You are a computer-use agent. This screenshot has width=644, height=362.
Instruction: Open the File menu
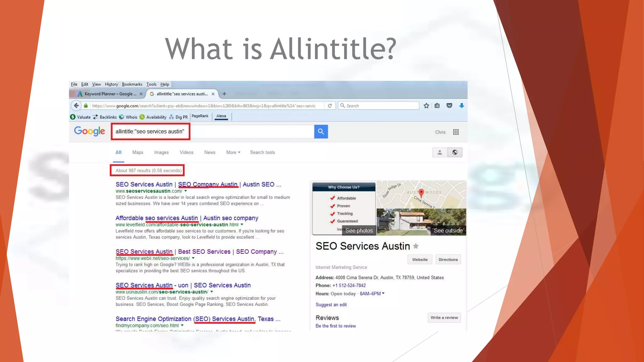click(x=74, y=84)
